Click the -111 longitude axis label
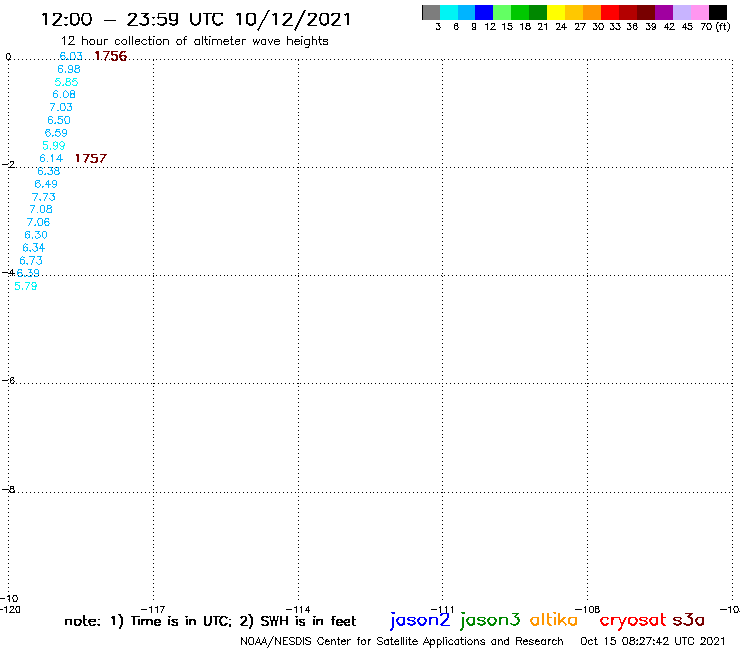 442,609
